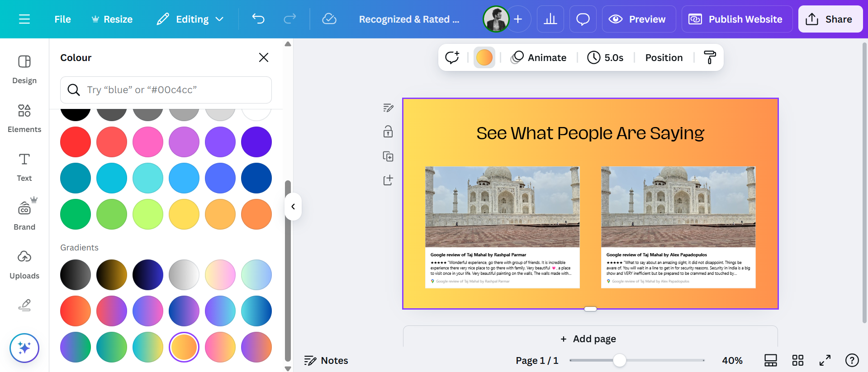Image resolution: width=868 pixels, height=372 pixels.
Task: Select the black to grey gradient
Action: [76, 275]
